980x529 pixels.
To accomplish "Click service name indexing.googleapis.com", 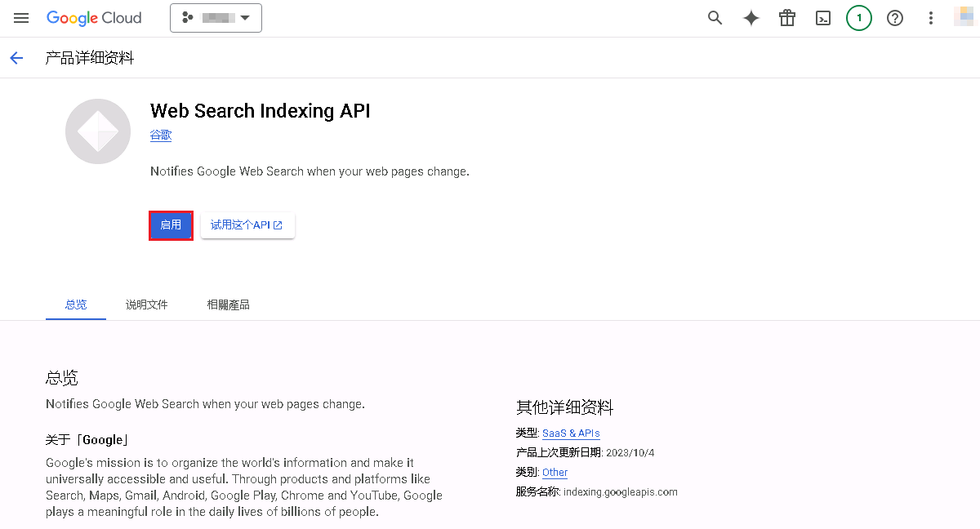I will (x=621, y=492).
